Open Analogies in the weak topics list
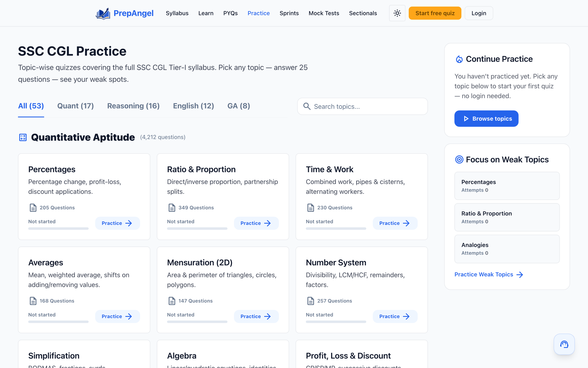Viewport: 588px width, 368px height. click(x=507, y=249)
